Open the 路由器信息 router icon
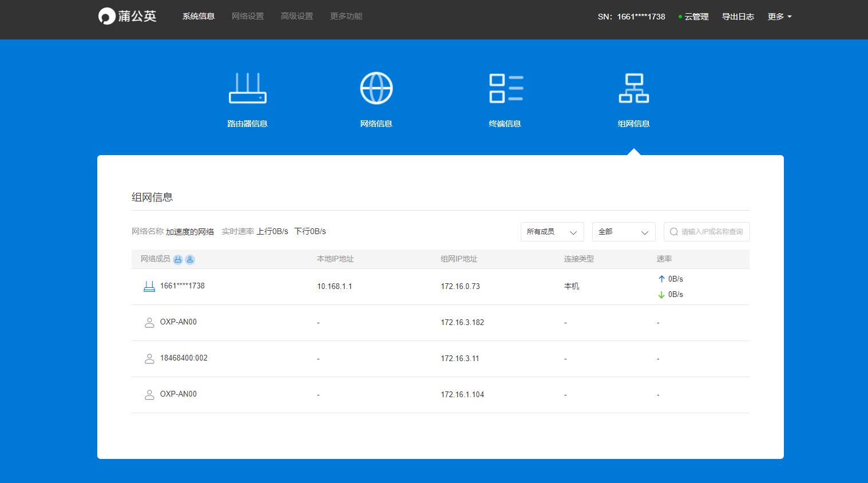This screenshot has width=868, height=483. (247, 88)
